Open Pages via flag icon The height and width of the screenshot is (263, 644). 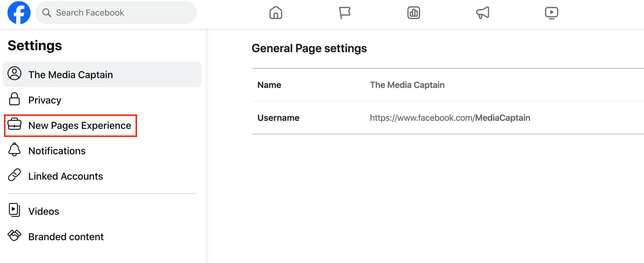(x=345, y=13)
